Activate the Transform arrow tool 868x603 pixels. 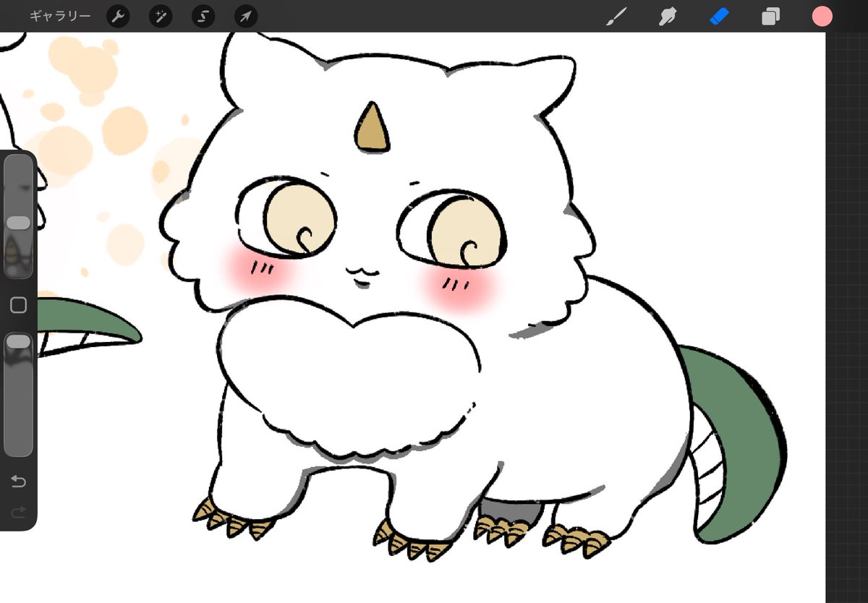246,17
